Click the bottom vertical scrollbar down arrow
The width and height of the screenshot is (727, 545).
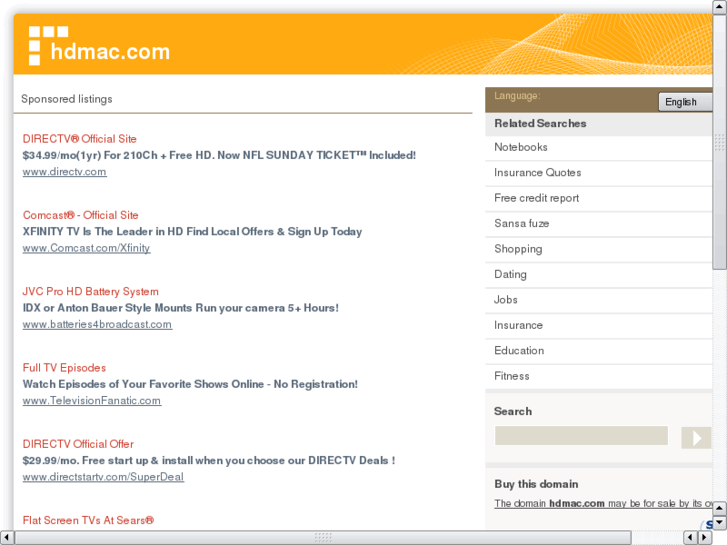coord(720,523)
